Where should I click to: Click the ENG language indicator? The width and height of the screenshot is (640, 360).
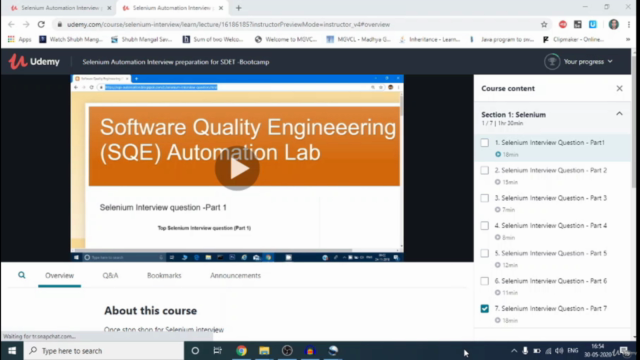pyautogui.click(x=573, y=351)
